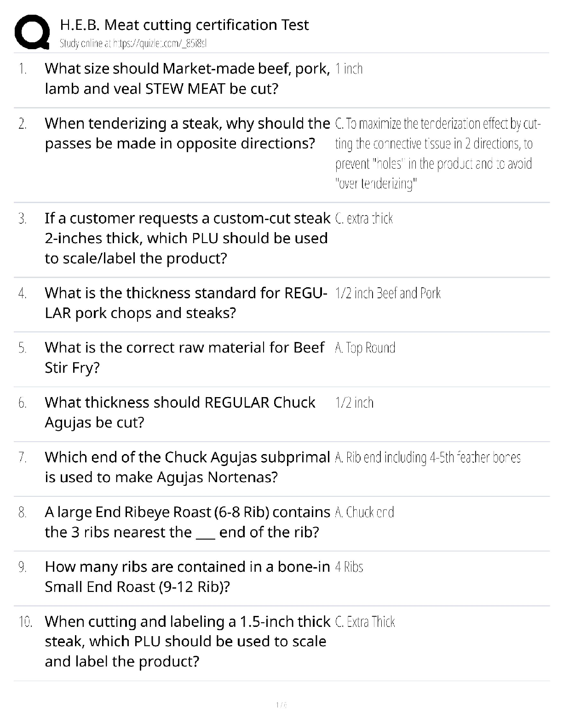Viewport: 563px width, 728px height.
Task: Select the tenderizing a steak question text
Action: (187, 133)
